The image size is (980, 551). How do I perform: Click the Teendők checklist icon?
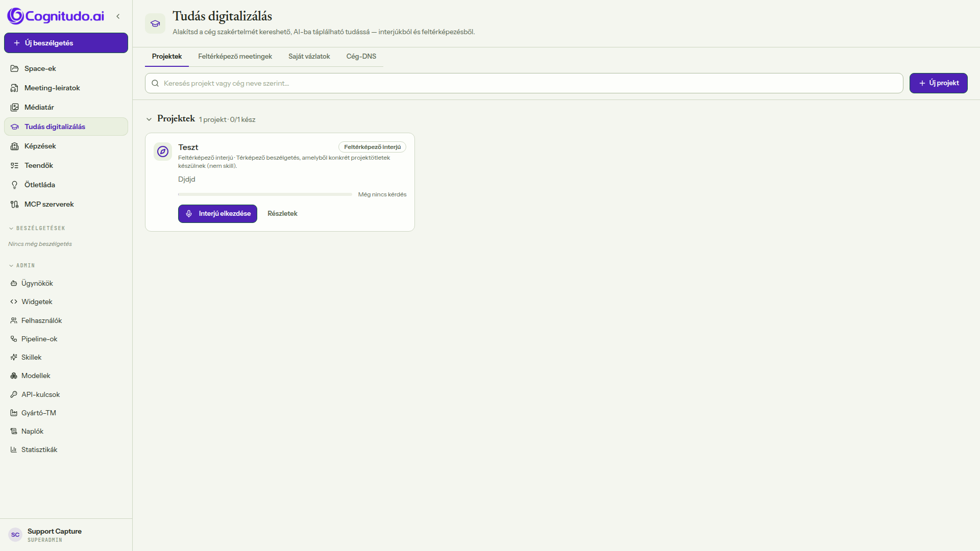(15, 165)
